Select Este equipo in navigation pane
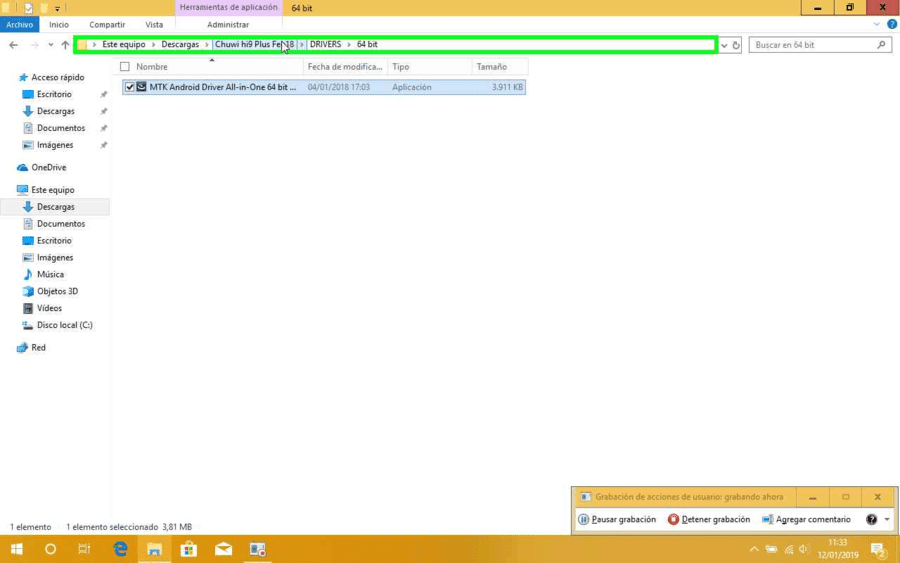 tap(52, 190)
